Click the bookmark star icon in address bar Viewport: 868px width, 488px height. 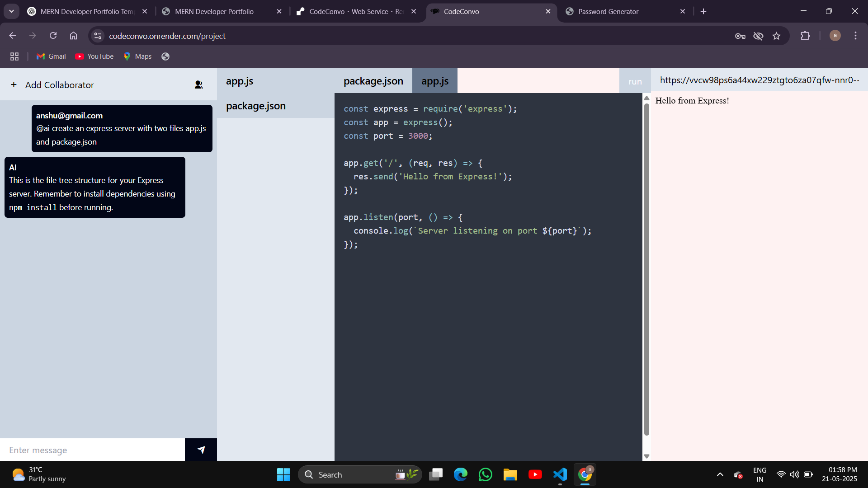tap(776, 36)
